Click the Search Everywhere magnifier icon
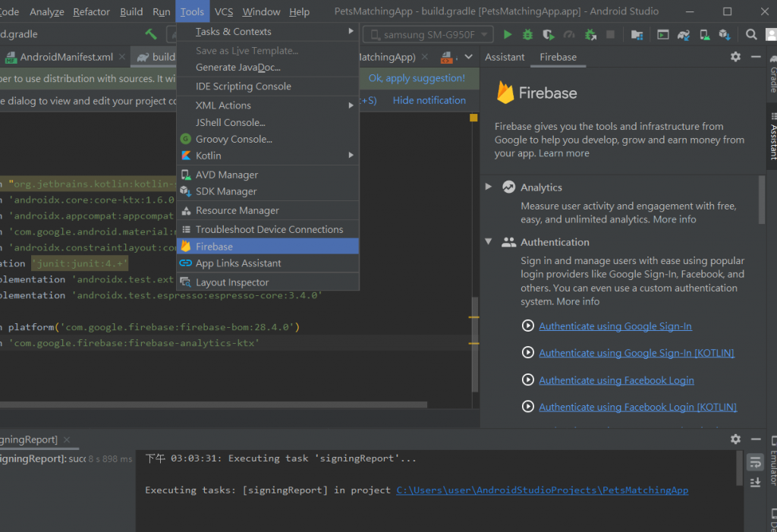777x532 pixels. 751,35
